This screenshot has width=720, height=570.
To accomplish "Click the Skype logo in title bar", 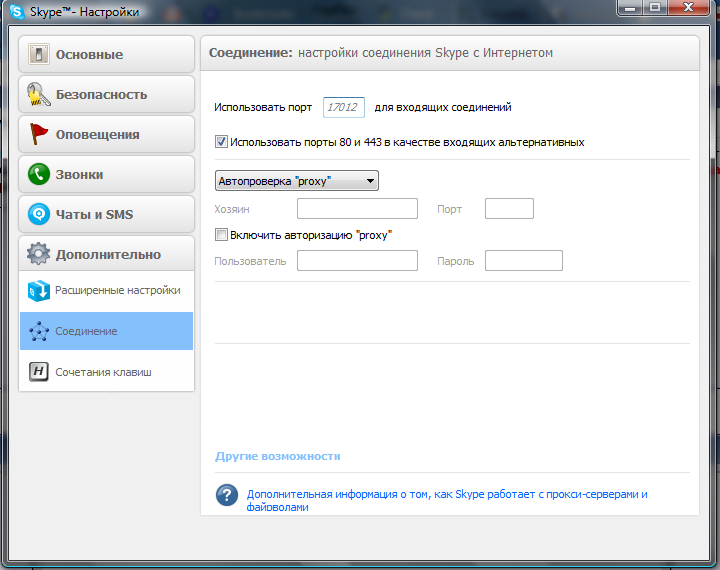I will click(16, 13).
